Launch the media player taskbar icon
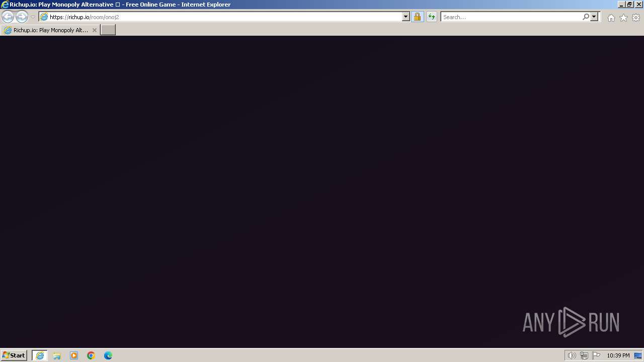 74,355
